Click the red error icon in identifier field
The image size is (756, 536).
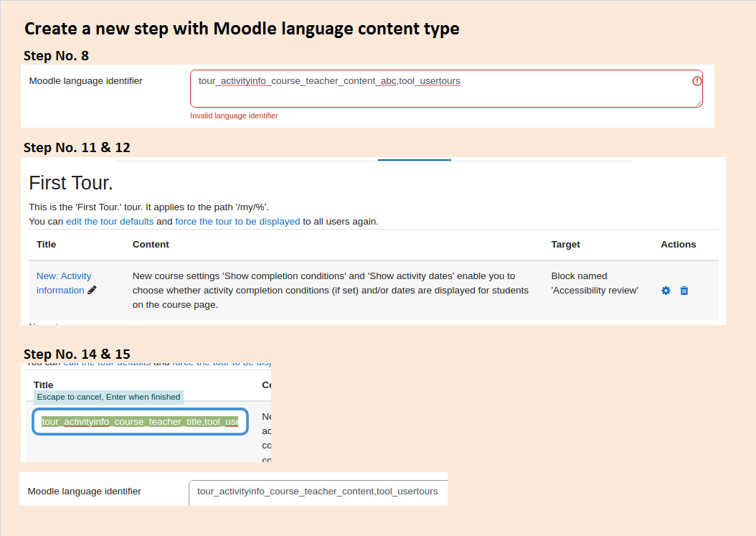[x=696, y=81]
